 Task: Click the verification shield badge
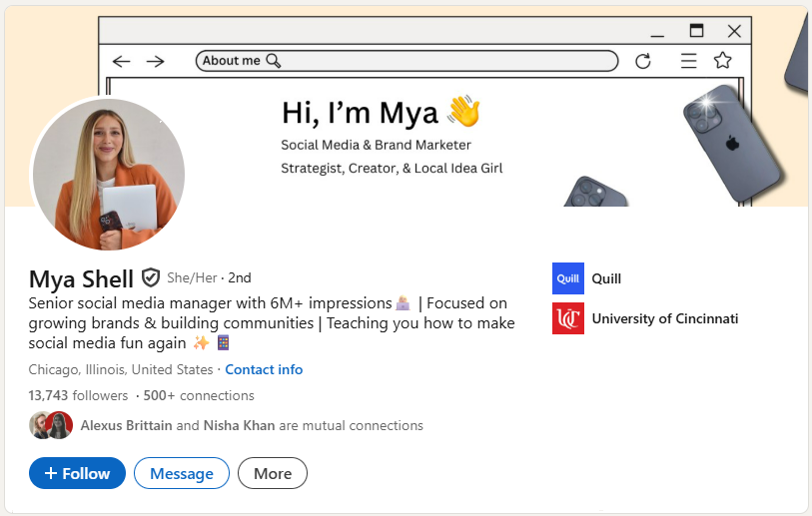151,277
